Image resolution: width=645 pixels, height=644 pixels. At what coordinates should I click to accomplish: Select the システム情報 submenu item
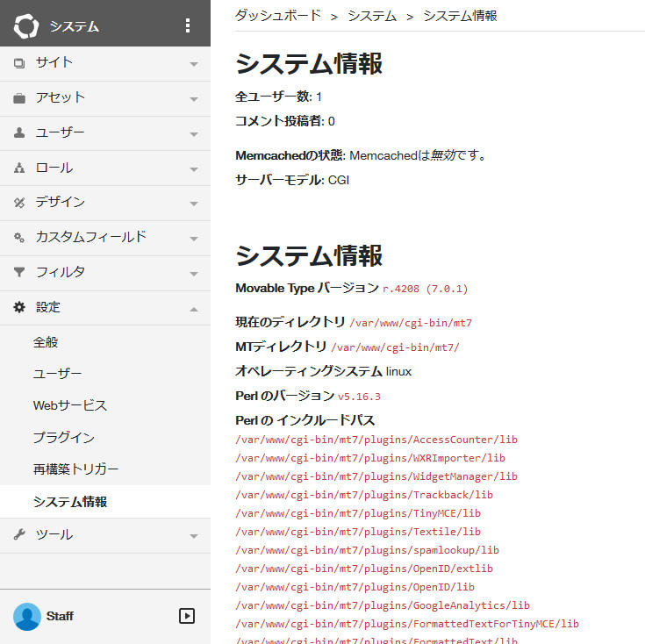[70, 502]
